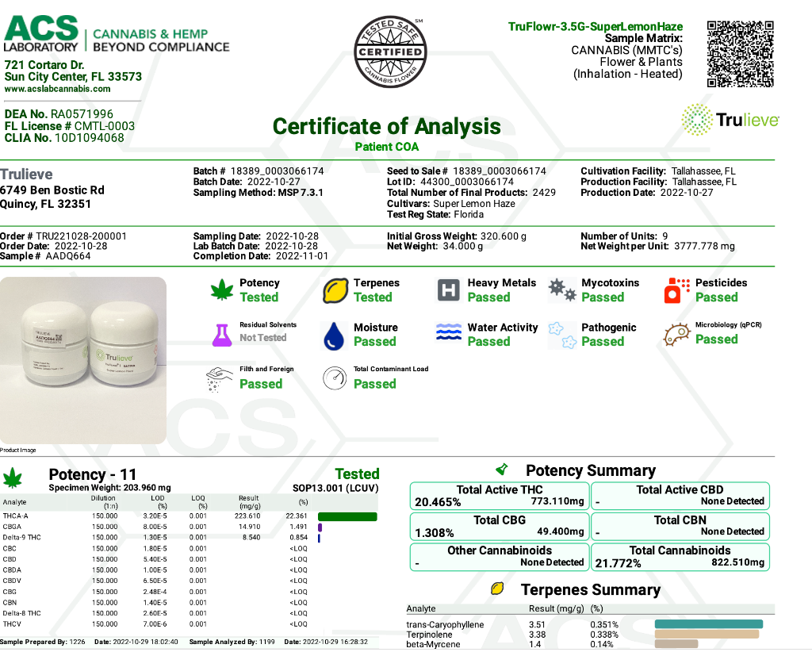
Task: Click the Terpenes lemon icon
Action: pos(335,290)
